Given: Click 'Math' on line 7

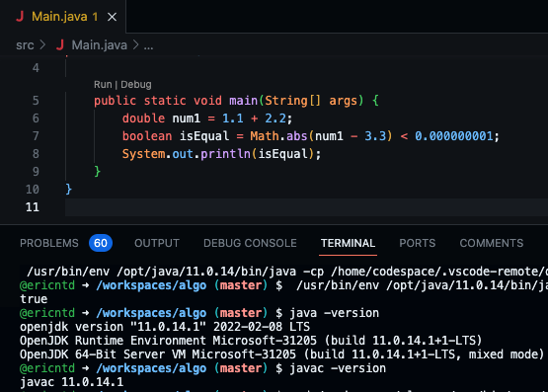Looking at the screenshot, I should tap(265, 136).
